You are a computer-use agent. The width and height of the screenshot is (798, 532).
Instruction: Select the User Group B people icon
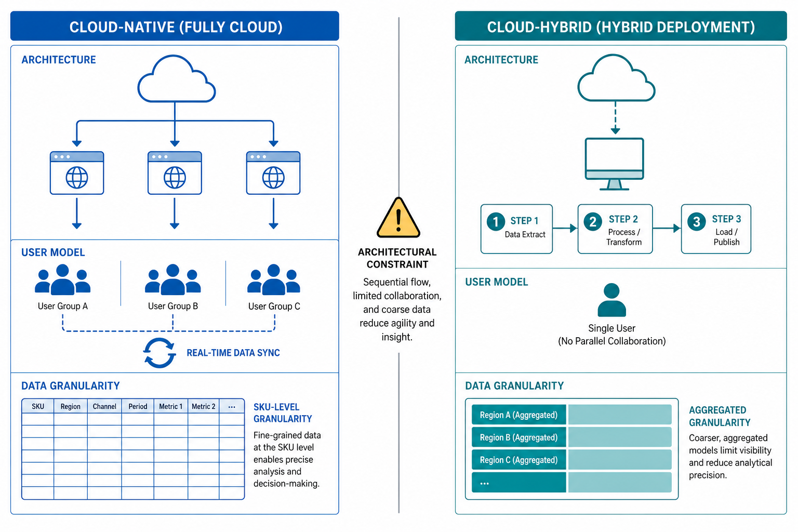click(173, 280)
